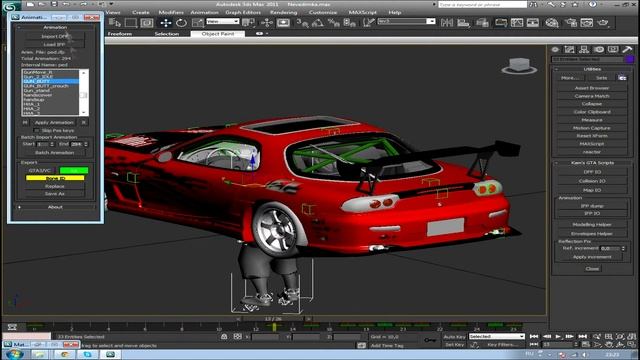Click the Render Production teapot icon
The image size is (640, 360).
pyautogui.click(x=603, y=22)
